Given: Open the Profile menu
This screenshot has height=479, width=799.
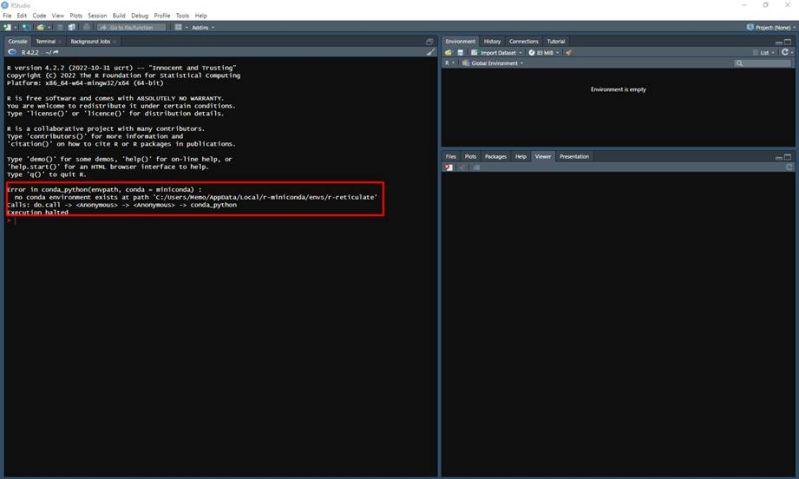Looking at the screenshot, I should 162,16.
